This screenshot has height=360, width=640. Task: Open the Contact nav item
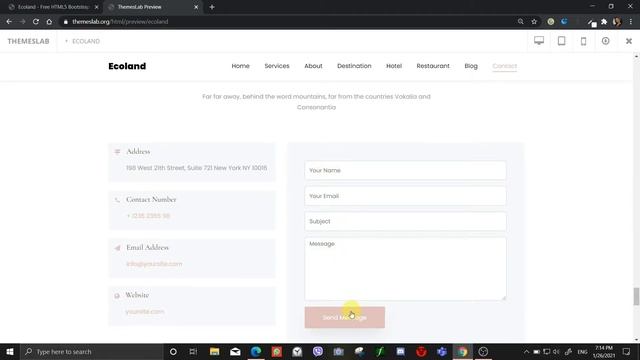pos(504,66)
